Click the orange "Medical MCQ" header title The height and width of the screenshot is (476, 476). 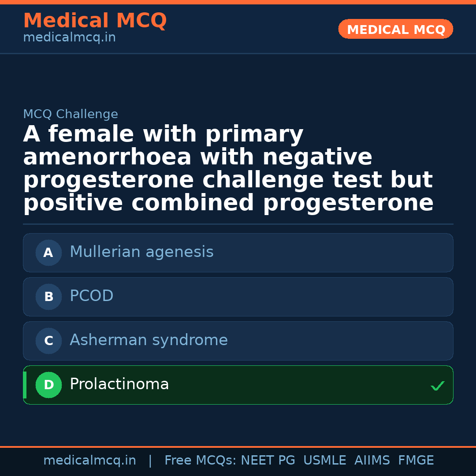click(95, 21)
